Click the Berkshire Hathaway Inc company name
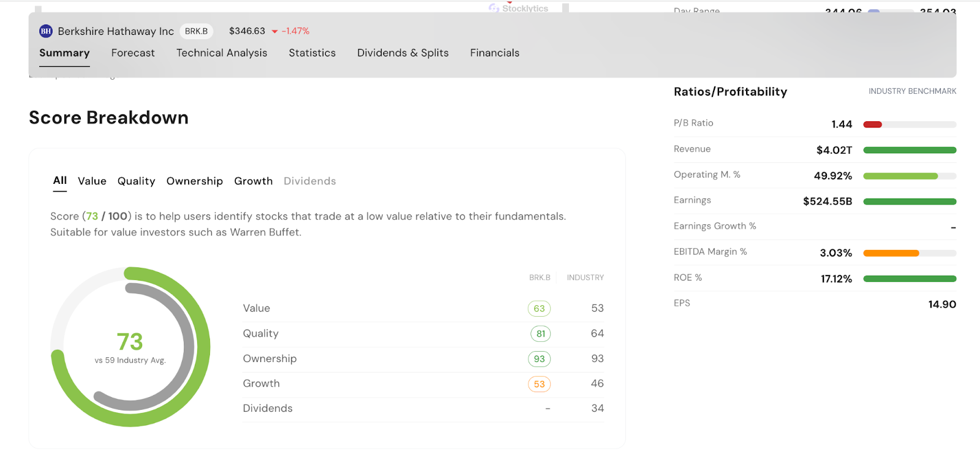 [x=116, y=31]
